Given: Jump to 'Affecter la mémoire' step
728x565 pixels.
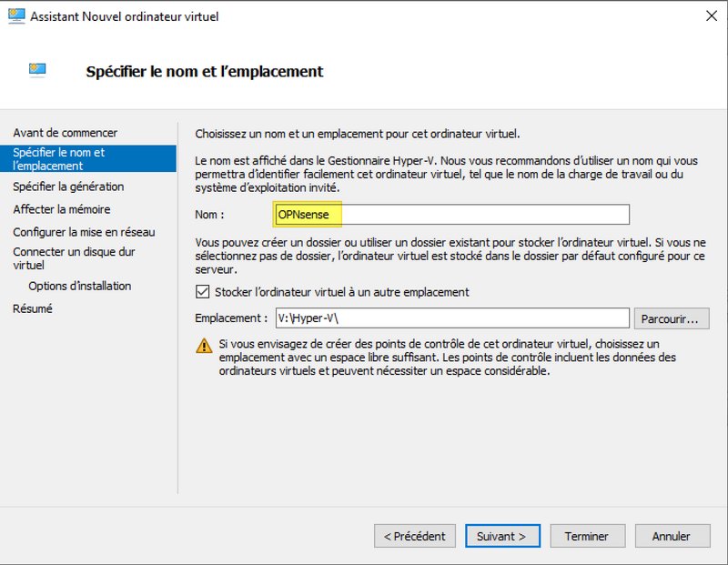Looking at the screenshot, I should (62, 209).
